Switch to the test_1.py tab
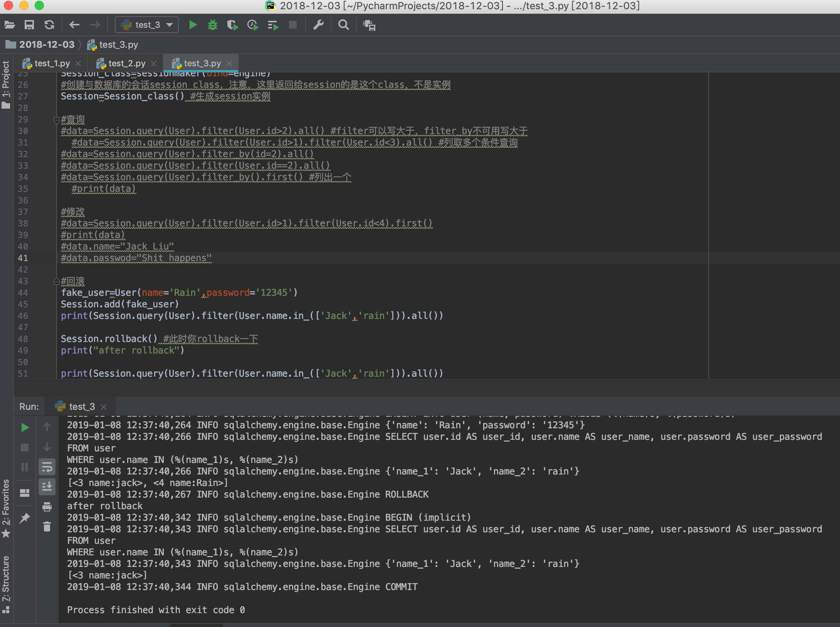This screenshot has height=627, width=840. point(51,63)
